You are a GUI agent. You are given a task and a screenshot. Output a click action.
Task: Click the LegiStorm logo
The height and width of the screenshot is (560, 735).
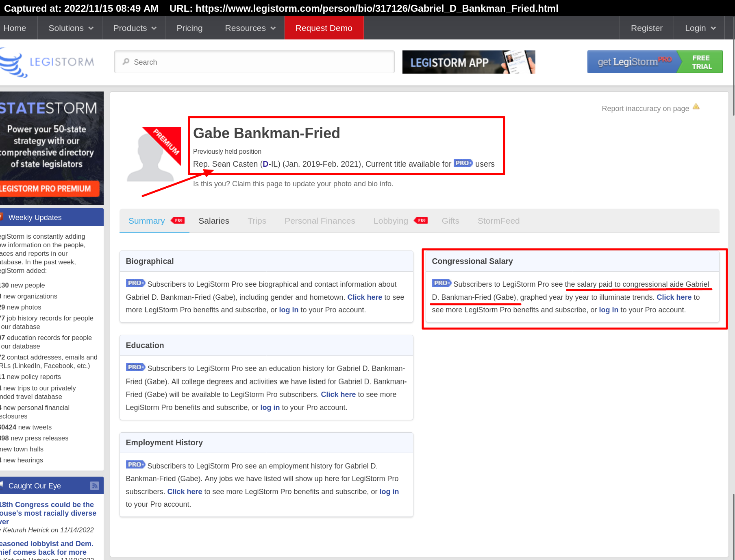pyautogui.click(x=47, y=62)
